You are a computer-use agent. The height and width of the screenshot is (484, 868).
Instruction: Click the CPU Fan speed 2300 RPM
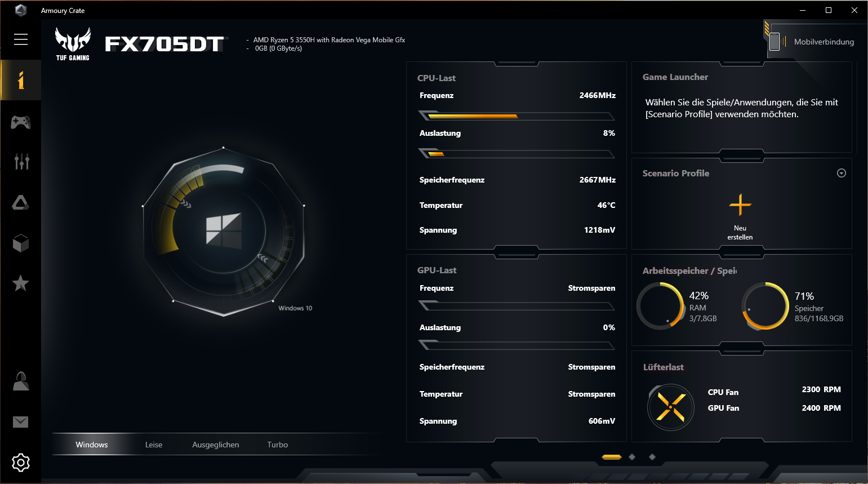(x=821, y=390)
